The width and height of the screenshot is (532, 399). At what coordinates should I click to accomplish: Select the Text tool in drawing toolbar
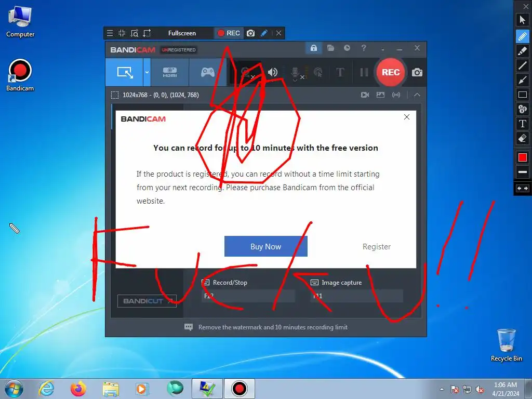(x=523, y=124)
